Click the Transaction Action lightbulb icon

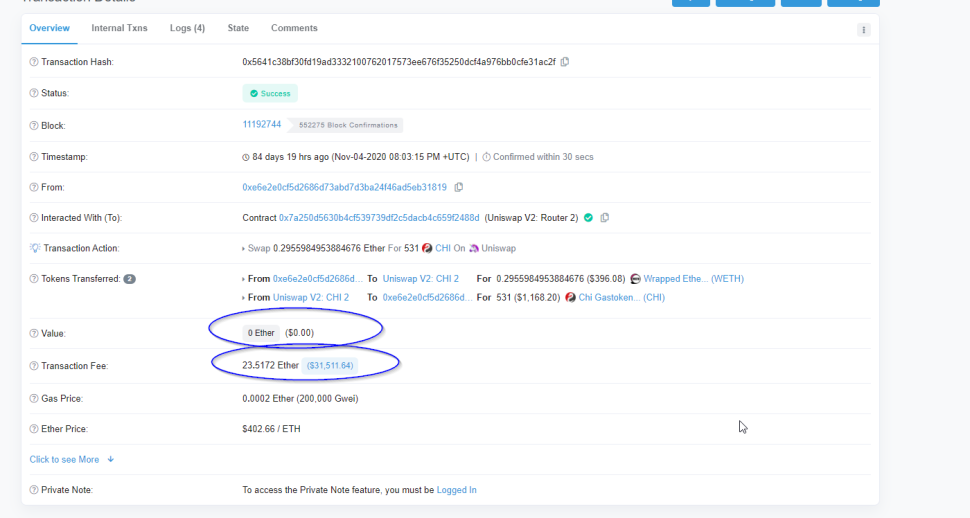click(x=35, y=248)
